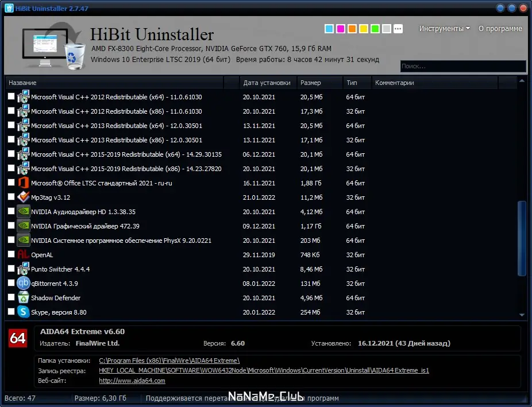Click the scrollbar up arrow
This screenshot has width=532, height=407.
[522, 81]
